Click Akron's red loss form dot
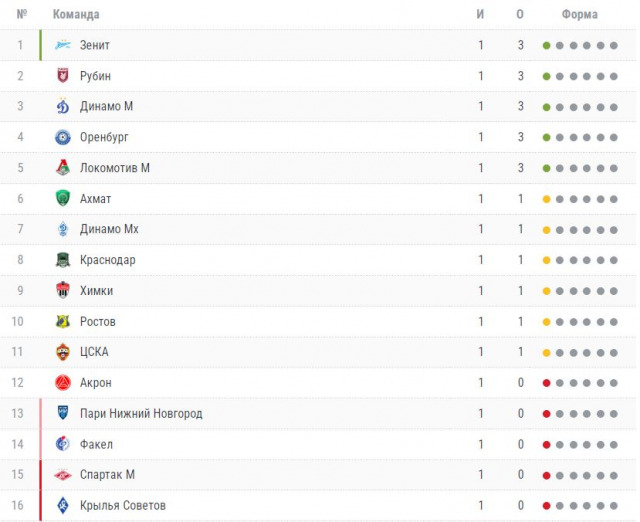 point(547,383)
